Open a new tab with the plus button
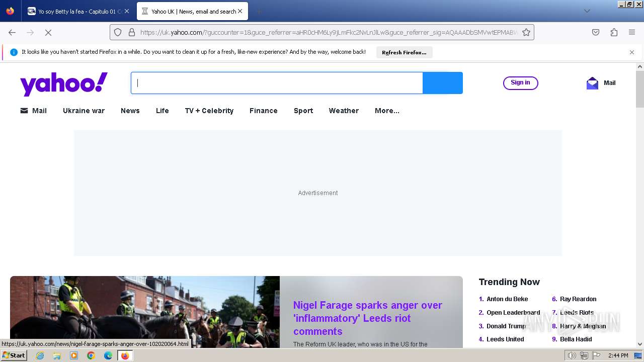This screenshot has width=644, height=362. tap(259, 11)
